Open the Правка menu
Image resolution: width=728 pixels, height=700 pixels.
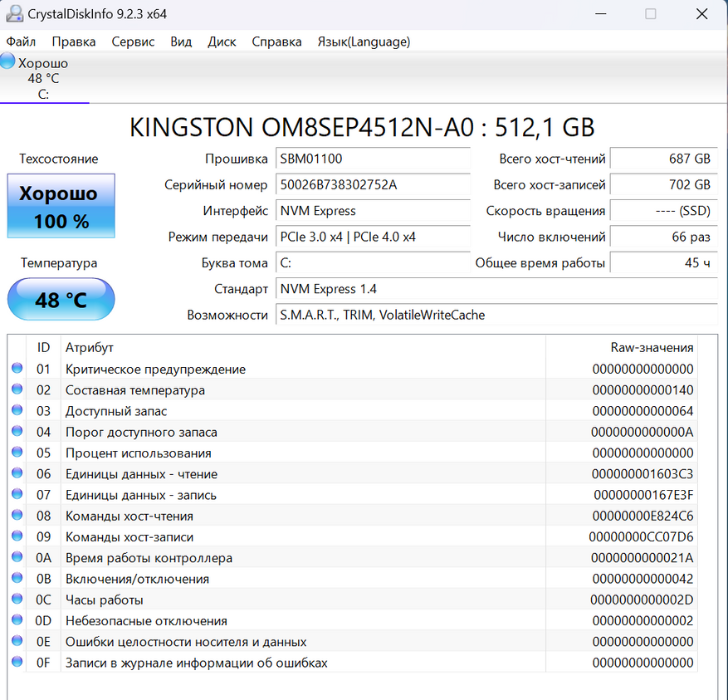pos(74,42)
